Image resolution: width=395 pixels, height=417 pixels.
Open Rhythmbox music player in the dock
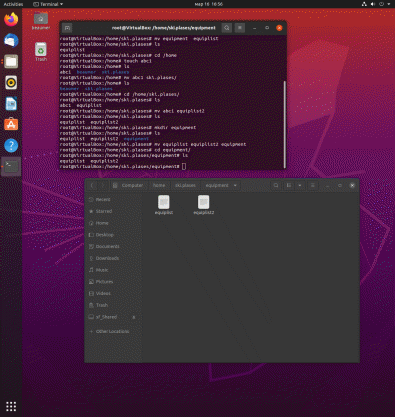pyautogui.click(x=11, y=83)
